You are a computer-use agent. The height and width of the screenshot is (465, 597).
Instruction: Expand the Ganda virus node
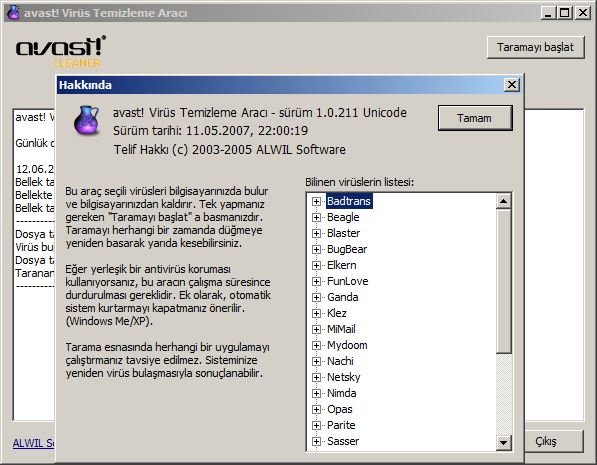[x=316, y=297]
